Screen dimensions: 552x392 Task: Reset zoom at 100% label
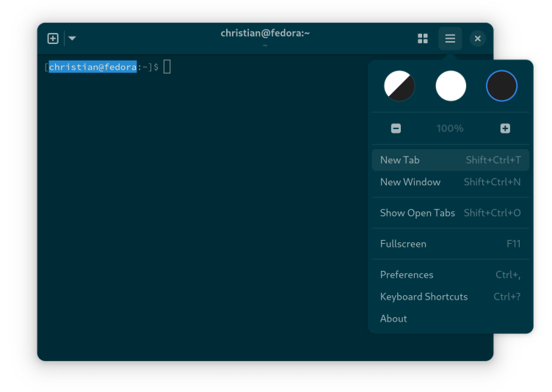450,128
